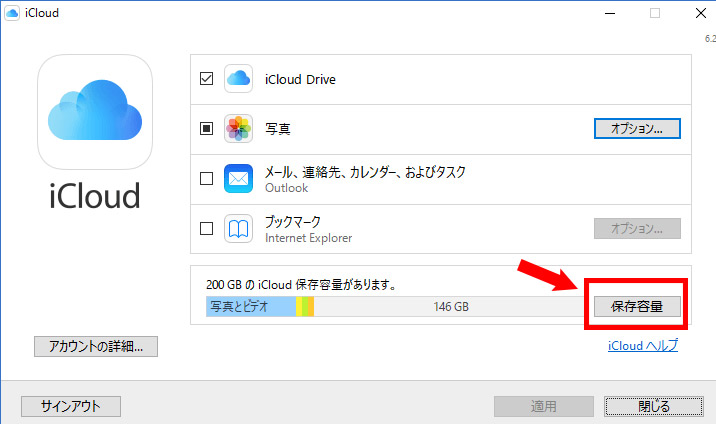Click the disabled ブックマーク オプション... button
The width and height of the screenshot is (716, 424).
coord(637,228)
